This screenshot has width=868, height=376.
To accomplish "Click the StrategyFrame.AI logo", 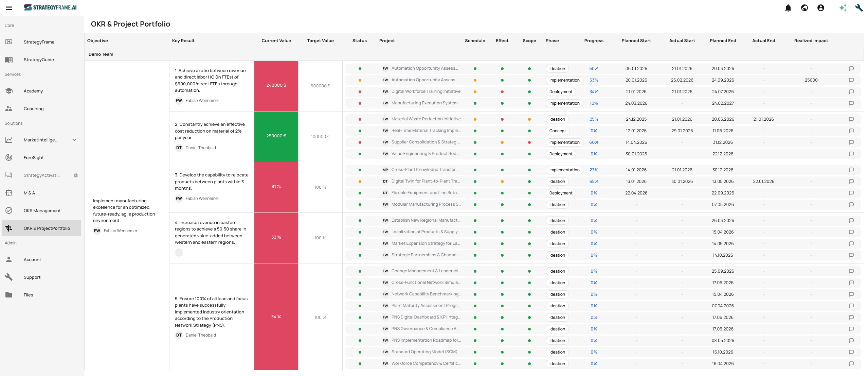I will point(50,7).
